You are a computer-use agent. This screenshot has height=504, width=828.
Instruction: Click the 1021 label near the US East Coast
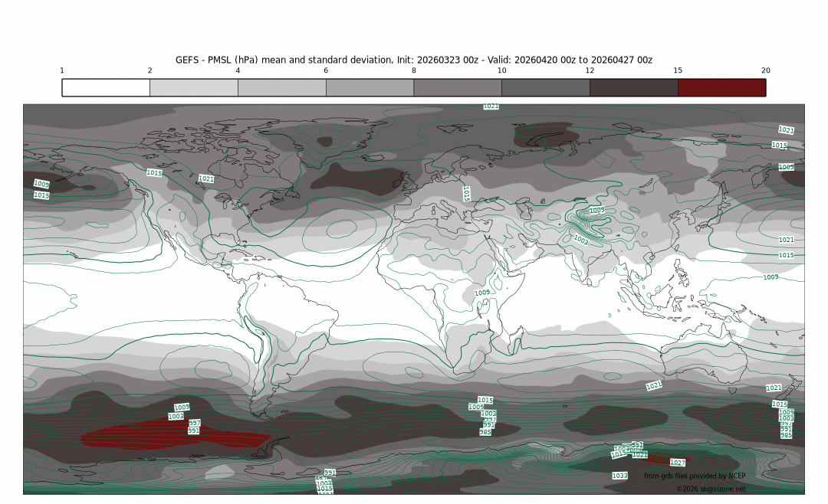(206, 178)
